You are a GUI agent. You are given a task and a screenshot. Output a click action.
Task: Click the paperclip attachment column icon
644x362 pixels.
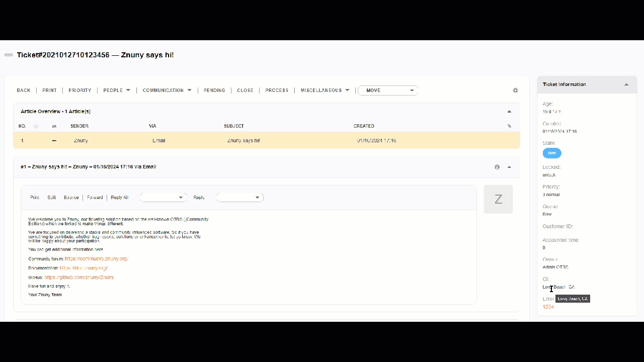(x=509, y=126)
